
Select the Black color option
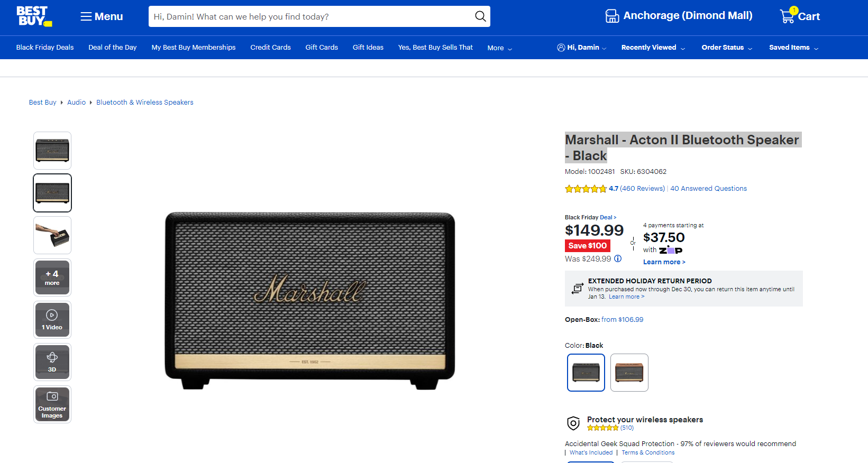tap(586, 373)
